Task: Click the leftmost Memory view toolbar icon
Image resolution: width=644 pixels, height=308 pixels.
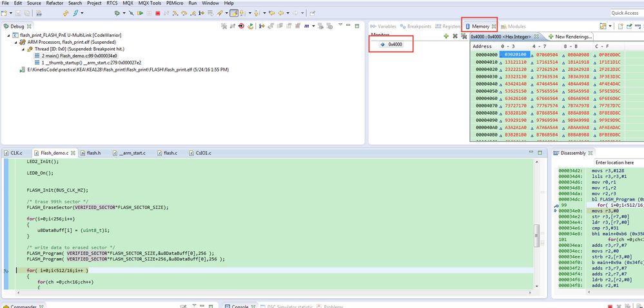Action: coord(603,26)
